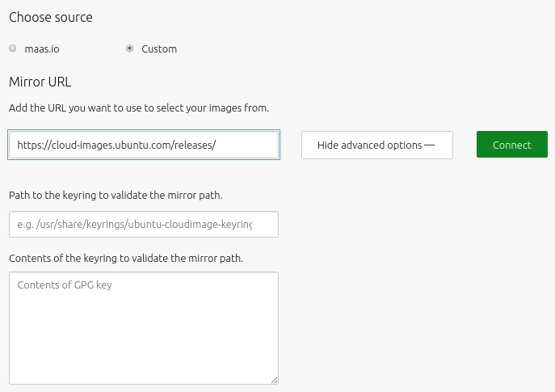Select the maas.io radio button
This screenshot has height=392, width=555.
point(13,48)
